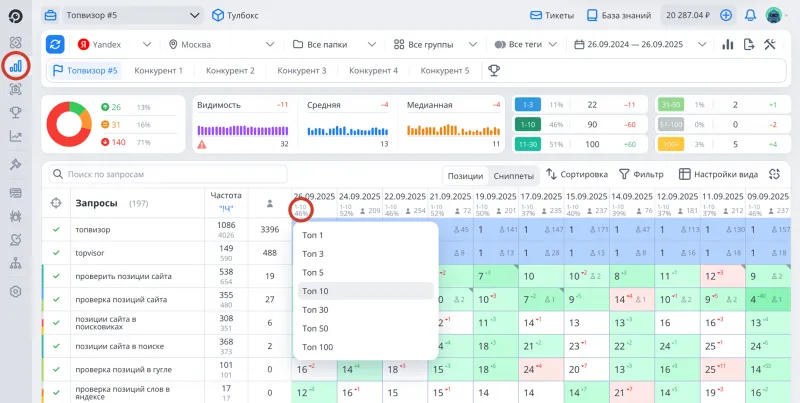The width and height of the screenshot is (800, 403).
Task: Open notifications bell in header
Action: pyautogui.click(x=749, y=16)
